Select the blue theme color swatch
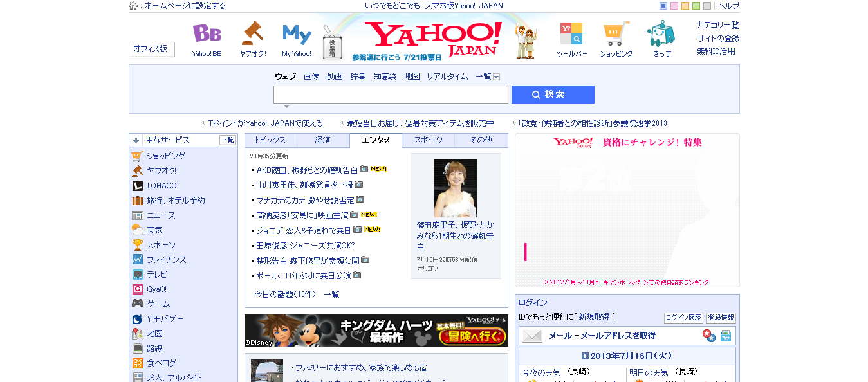The image size is (868, 382). tap(663, 6)
